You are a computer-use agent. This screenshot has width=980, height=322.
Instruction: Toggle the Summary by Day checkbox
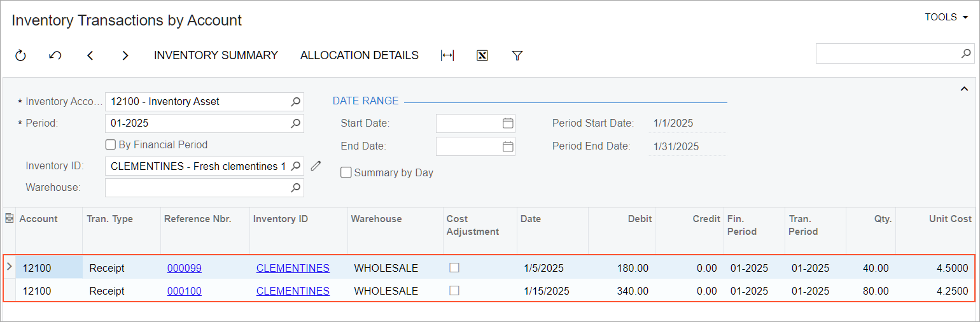tap(346, 172)
